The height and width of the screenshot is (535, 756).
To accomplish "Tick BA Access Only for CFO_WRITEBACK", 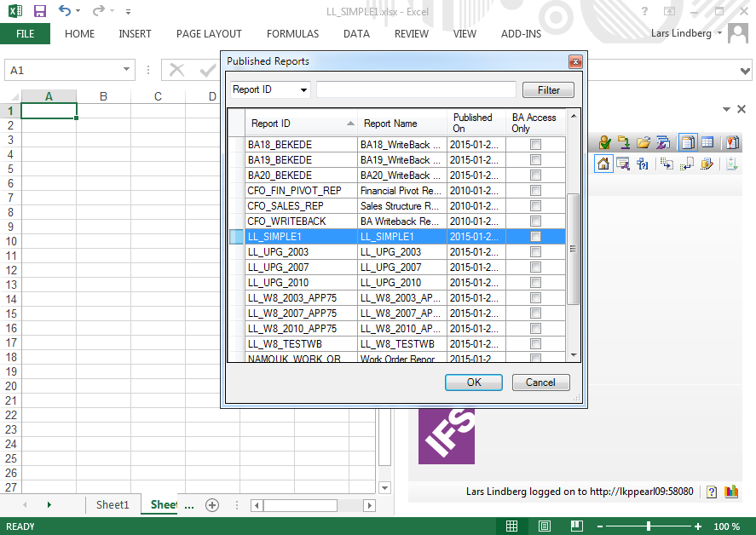I will pos(535,221).
